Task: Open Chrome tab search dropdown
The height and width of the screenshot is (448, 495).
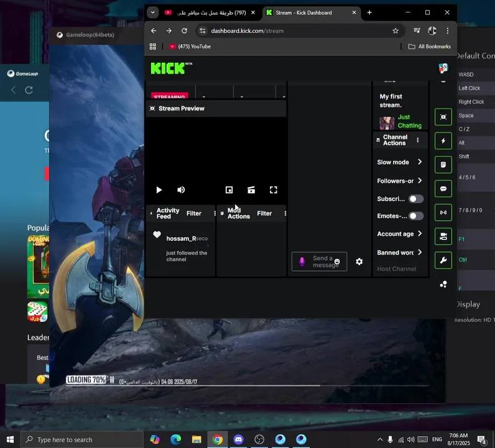Action: (152, 12)
